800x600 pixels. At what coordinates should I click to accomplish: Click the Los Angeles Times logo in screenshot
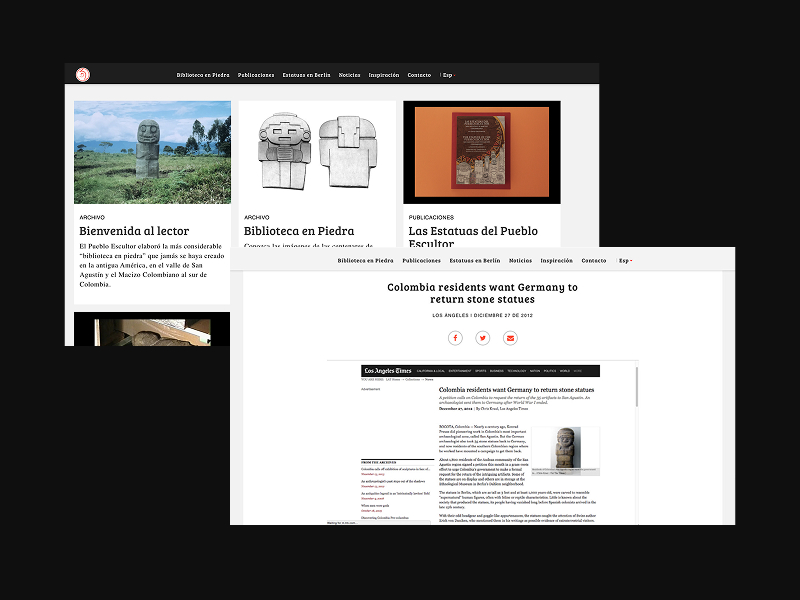coord(387,371)
